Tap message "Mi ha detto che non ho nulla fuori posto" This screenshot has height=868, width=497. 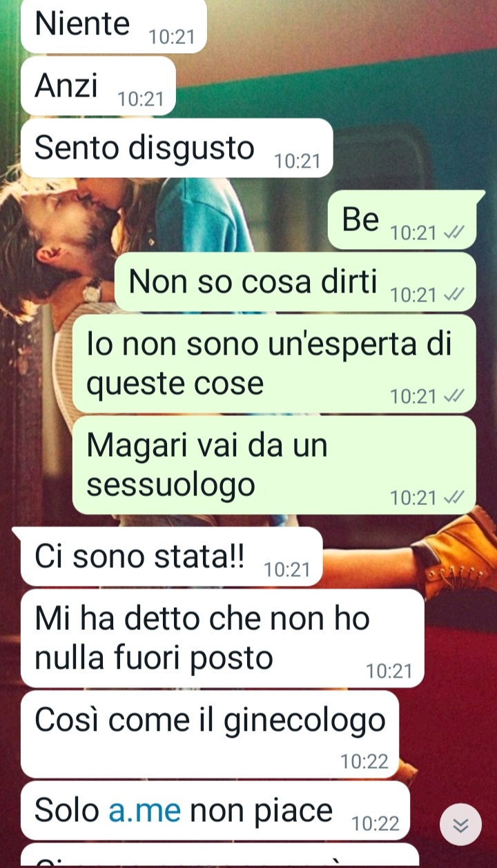pos(222,638)
